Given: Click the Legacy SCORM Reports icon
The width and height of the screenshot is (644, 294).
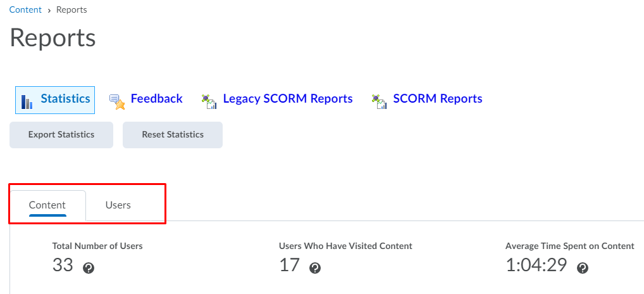Looking at the screenshot, I should (x=209, y=101).
